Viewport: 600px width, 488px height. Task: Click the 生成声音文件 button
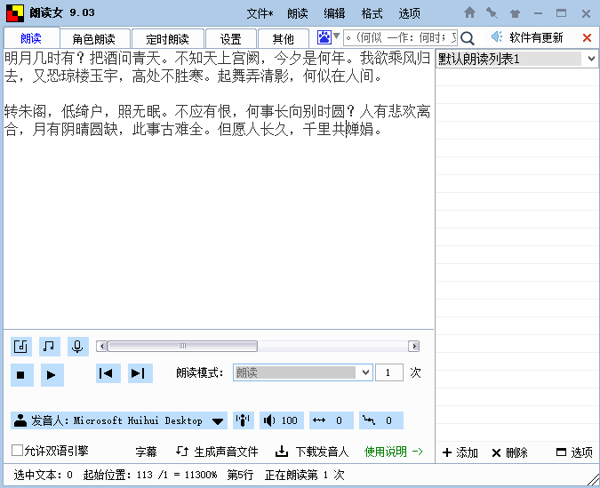pyautogui.click(x=217, y=452)
